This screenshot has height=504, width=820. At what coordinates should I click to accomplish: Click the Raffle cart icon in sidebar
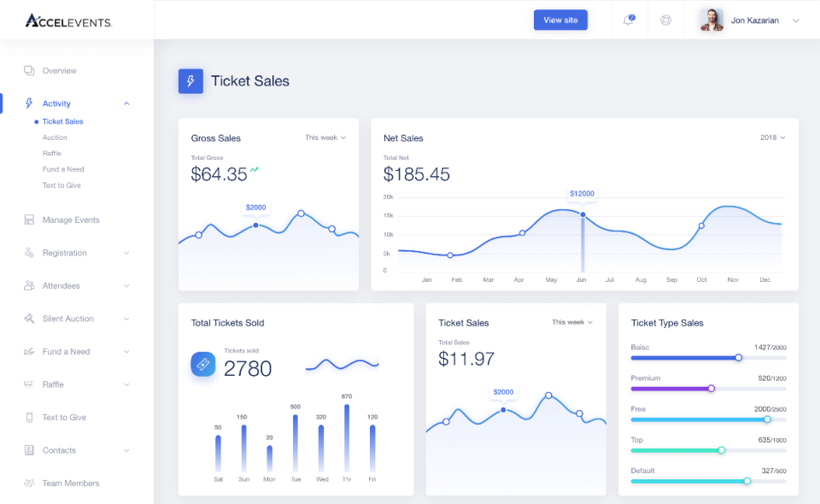[x=29, y=384]
